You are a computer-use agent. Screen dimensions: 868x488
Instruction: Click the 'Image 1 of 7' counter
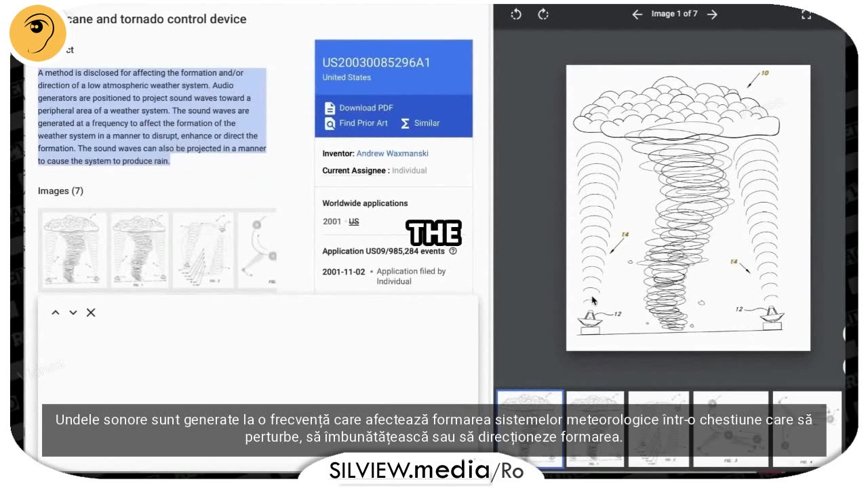(674, 14)
